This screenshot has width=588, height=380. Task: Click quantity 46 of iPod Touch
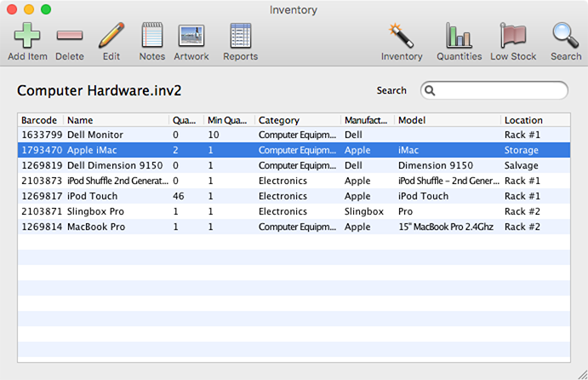coord(179,196)
